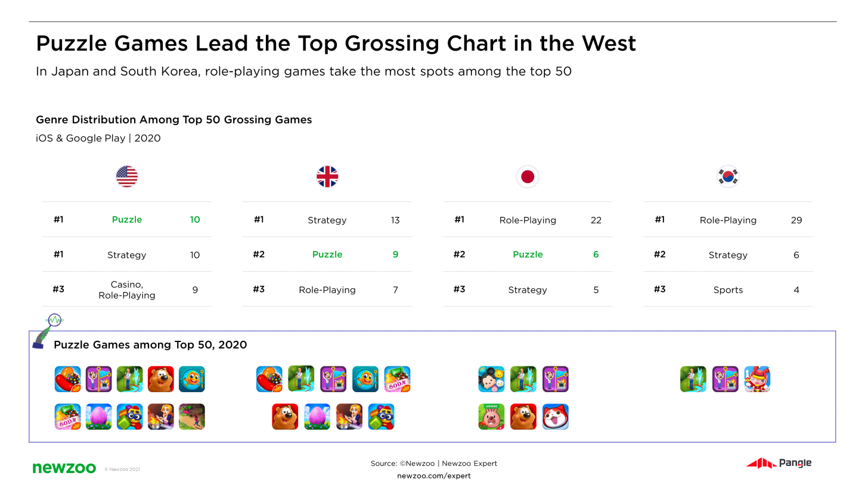Click the "Puzzle Games among Top 50, 2020" heading
The height and width of the screenshot is (488, 868).
(150, 345)
